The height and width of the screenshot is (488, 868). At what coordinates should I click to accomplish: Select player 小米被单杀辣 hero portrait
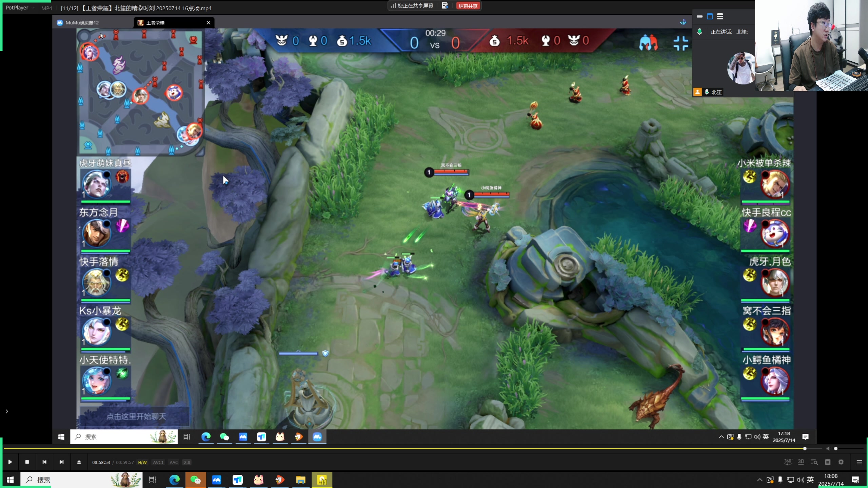click(x=775, y=184)
